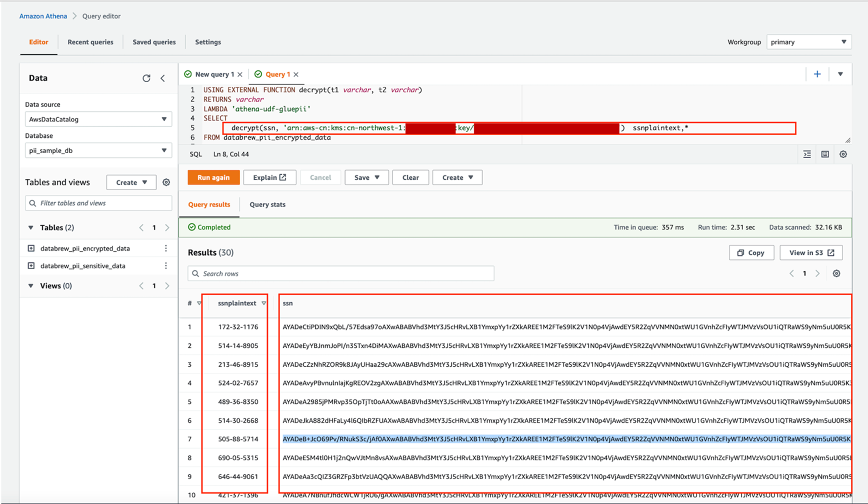Collapse the Tables section
This screenshot has height=504, width=868.
pyautogui.click(x=31, y=228)
